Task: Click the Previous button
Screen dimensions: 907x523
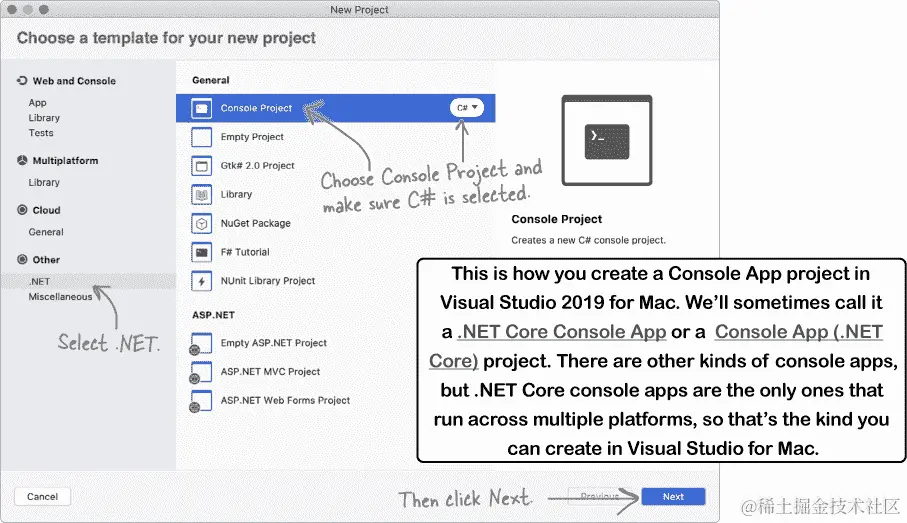Action: (599, 496)
